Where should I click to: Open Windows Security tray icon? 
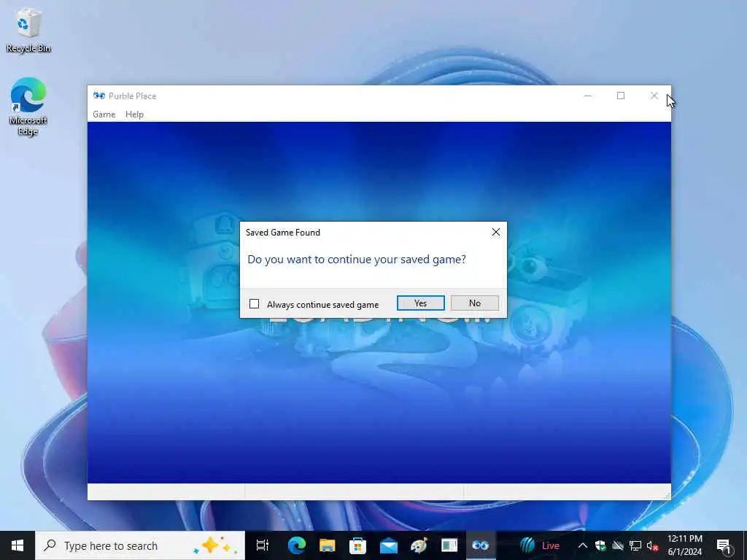(x=600, y=545)
